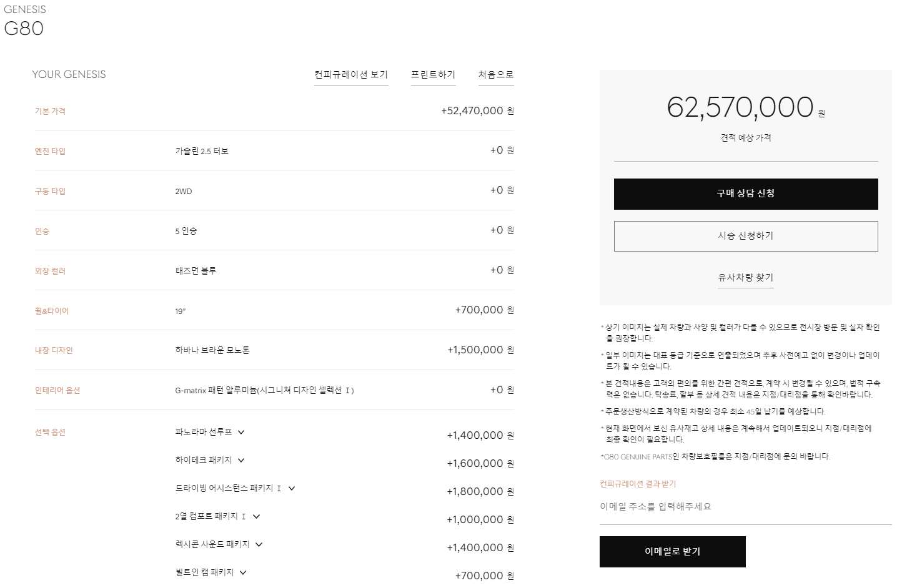This screenshot has width=897, height=588.
Task: Click the 내장 디자인 label
Action: point(54,351)
